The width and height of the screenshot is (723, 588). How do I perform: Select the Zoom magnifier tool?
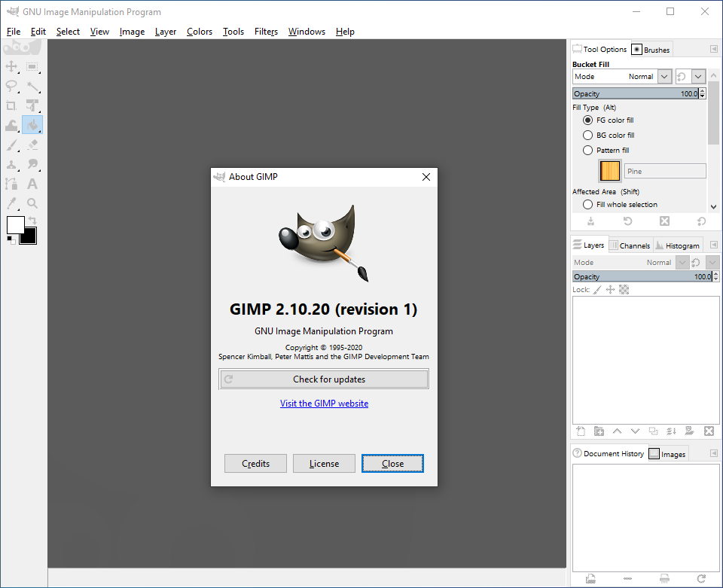pyautogui.click(x=32, y=203)
